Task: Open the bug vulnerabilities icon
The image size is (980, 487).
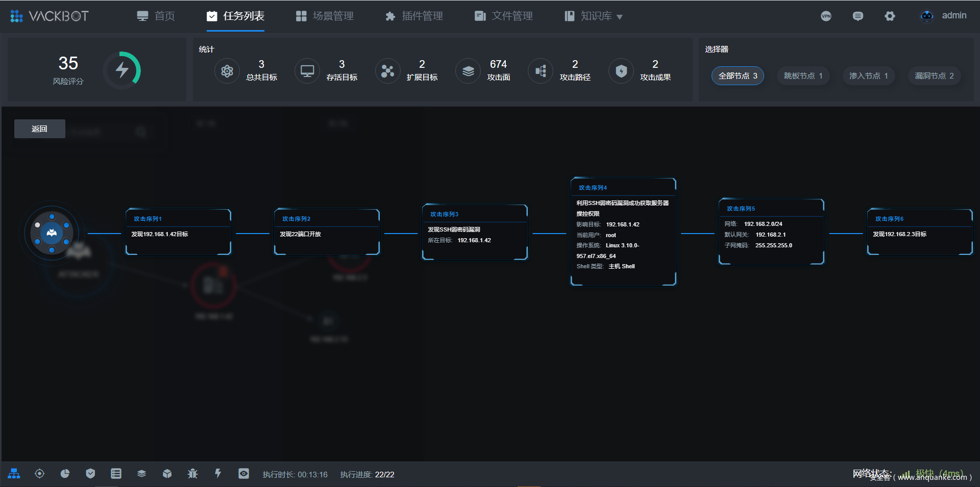Action: coord(192,474)
